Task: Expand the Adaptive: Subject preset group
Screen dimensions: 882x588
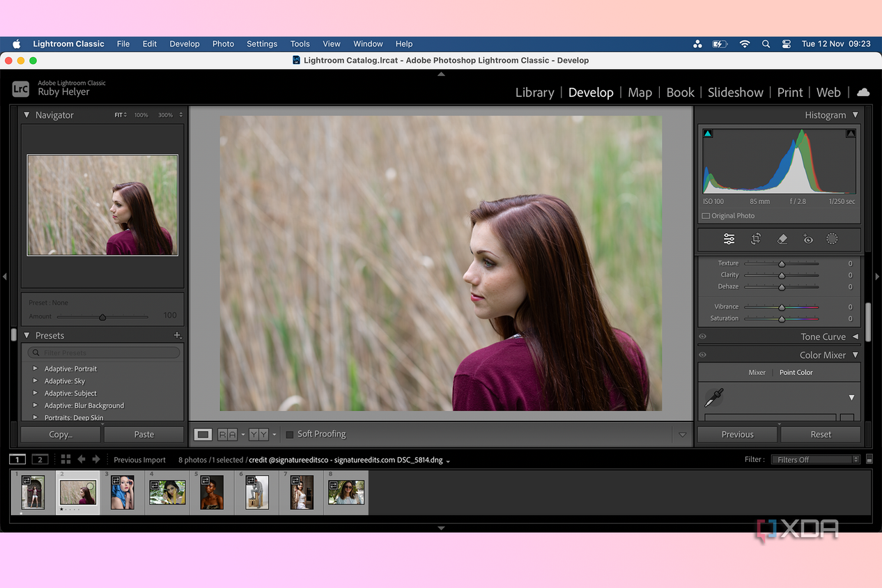Action: tap(35, 393)
